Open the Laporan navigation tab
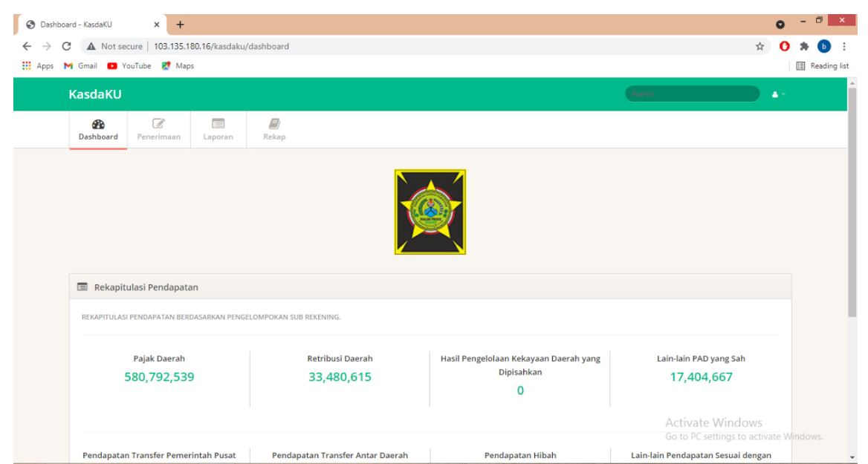This screenshot has height=464, width=868. [x=218, y=130]
